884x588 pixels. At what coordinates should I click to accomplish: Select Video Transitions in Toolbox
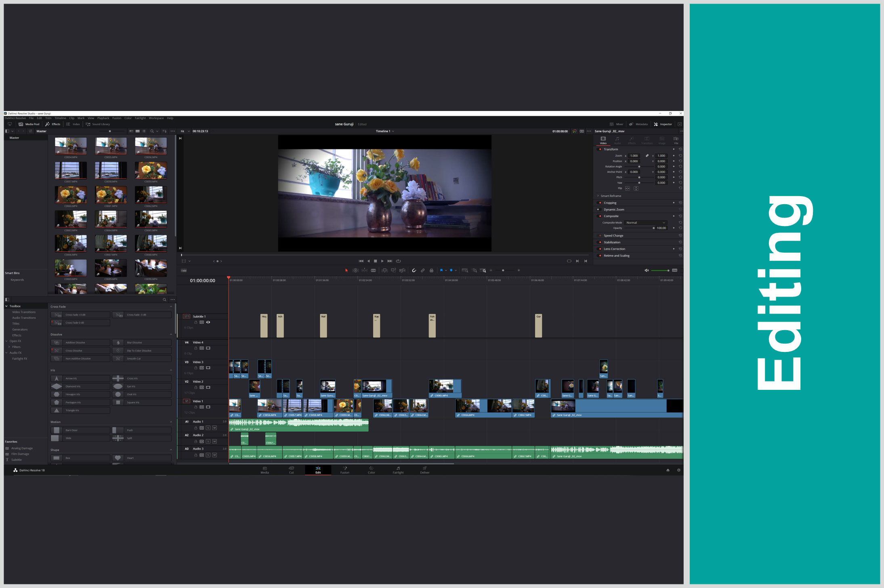tap(24, 312)
